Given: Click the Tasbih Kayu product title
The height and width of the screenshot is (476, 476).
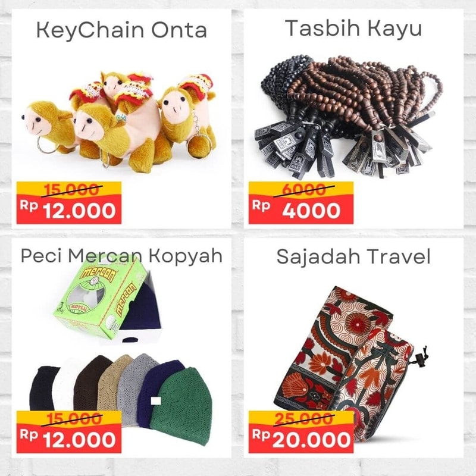Looking at the screenshot, I should coord(353,29).
